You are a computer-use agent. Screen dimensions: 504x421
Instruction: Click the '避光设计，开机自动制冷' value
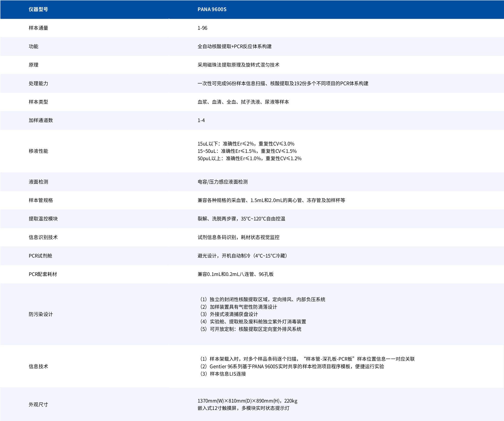243,256
